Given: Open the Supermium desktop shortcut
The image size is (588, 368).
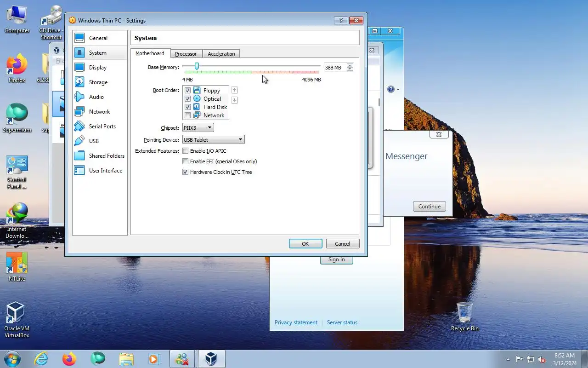Looking at the screenshot, I should (x=17, y=119).
